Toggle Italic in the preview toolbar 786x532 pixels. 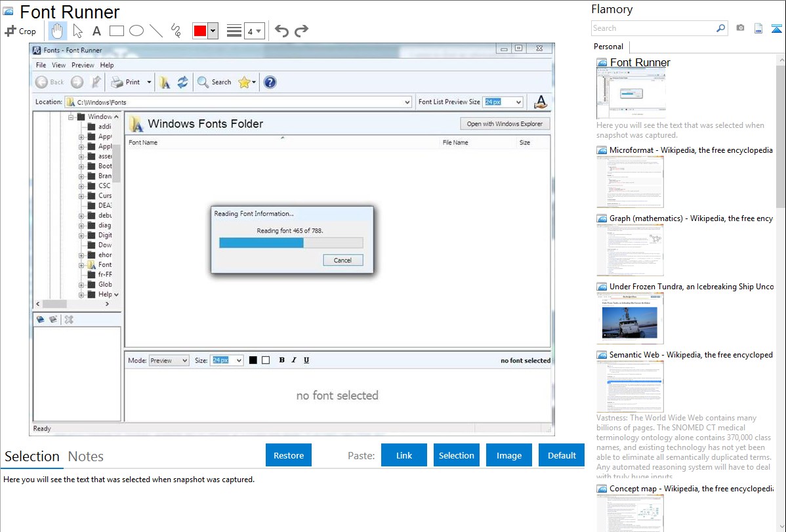[294, 360]
